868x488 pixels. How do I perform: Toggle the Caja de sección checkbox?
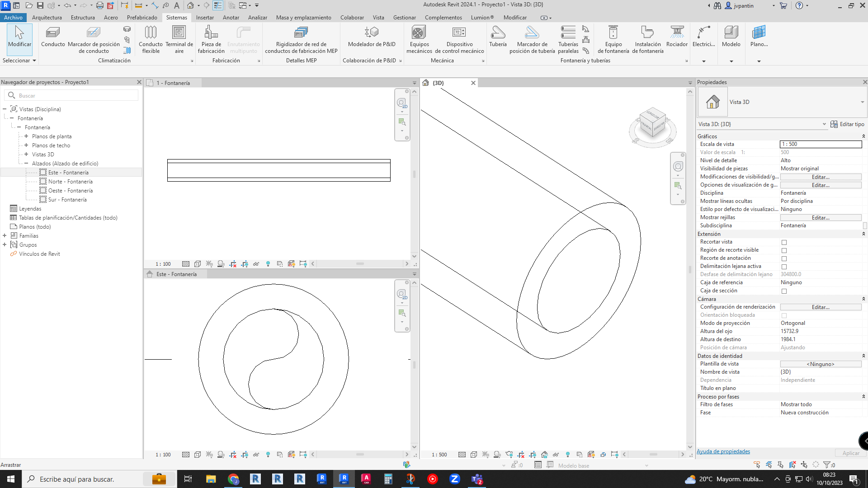point(784,291)
